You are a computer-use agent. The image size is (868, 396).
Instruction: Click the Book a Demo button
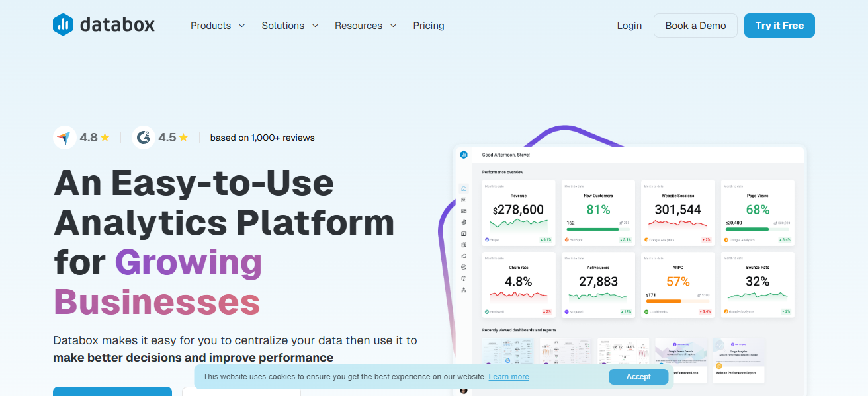[x=695, y=26]
